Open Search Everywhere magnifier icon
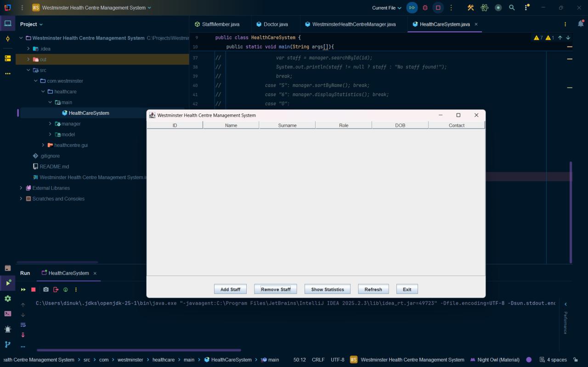Screen dimensions: 588x367 click(512, 8)
